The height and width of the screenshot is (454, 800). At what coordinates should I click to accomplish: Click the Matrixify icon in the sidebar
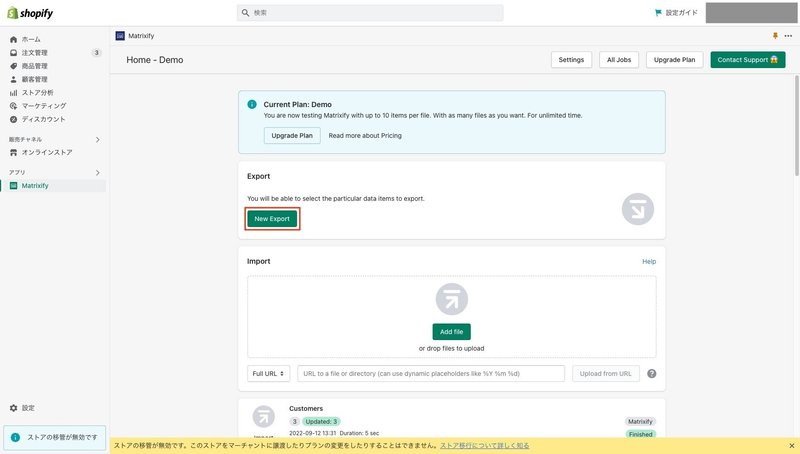13,186
